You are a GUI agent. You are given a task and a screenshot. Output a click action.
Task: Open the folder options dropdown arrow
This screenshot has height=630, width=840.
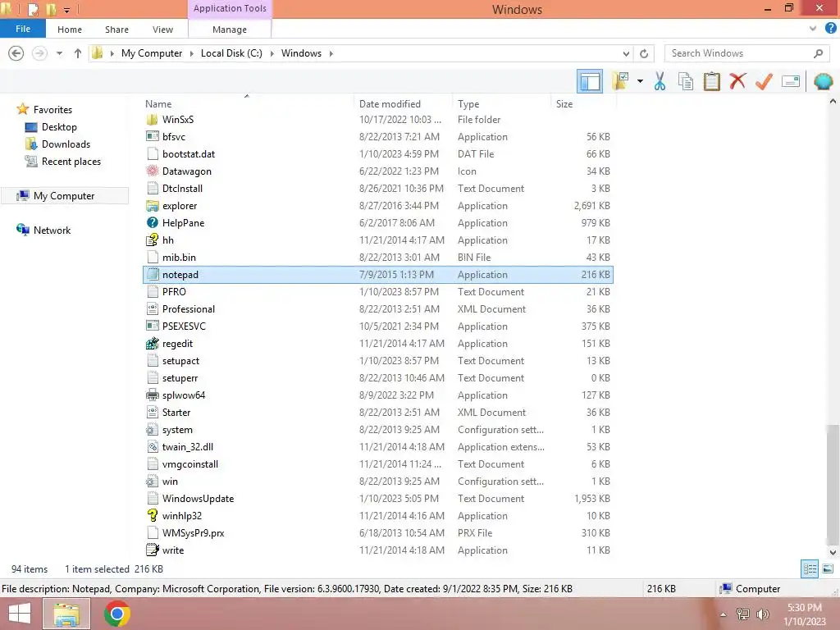click(640, 81)
